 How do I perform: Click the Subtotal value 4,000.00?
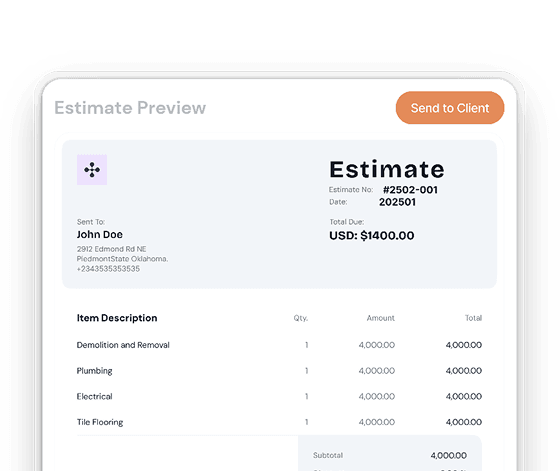coord(449,455)
